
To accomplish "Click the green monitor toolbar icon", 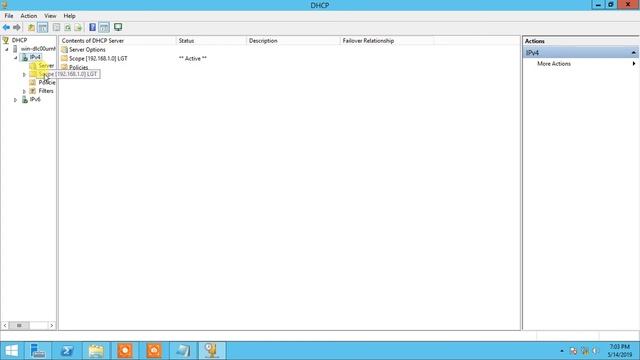I will pyautogui.click(x=118, y=27).
